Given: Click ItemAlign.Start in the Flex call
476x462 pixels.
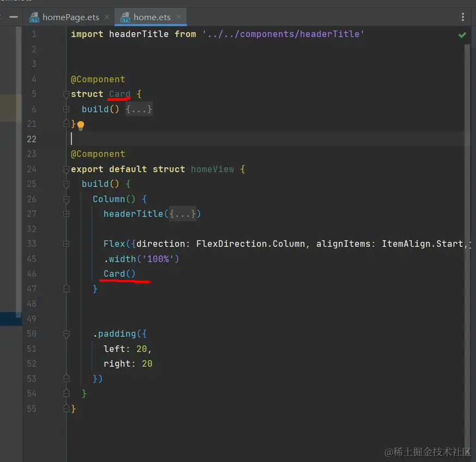Looking at the screenshot, I should click(x=422, y=244).
